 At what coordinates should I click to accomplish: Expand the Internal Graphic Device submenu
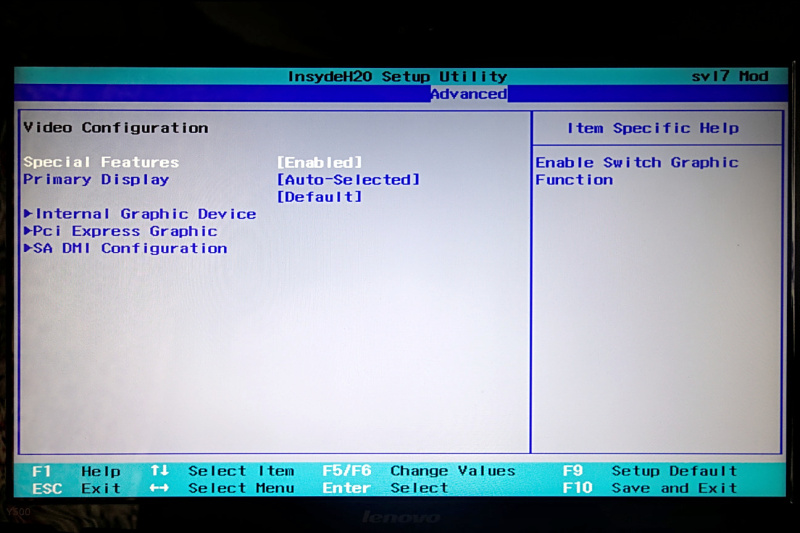point(140,214)
